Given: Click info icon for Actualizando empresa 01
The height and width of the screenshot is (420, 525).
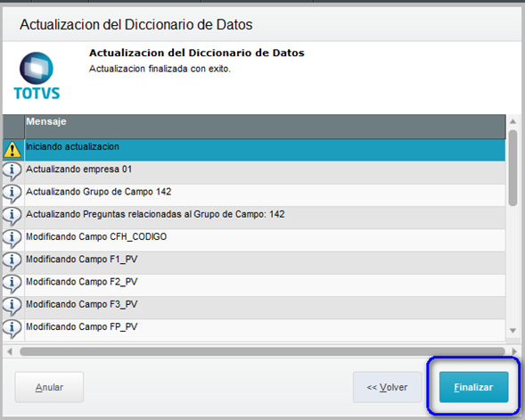Looking at the screenshot, I should pyautogui.click(x=12, y=171).
